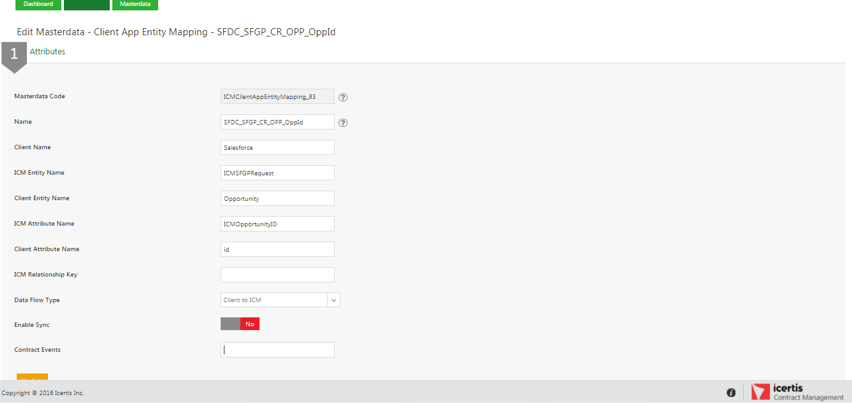The image size is (852, 403).
Task: Open the Attributes section link
Action: coord(48,51)
